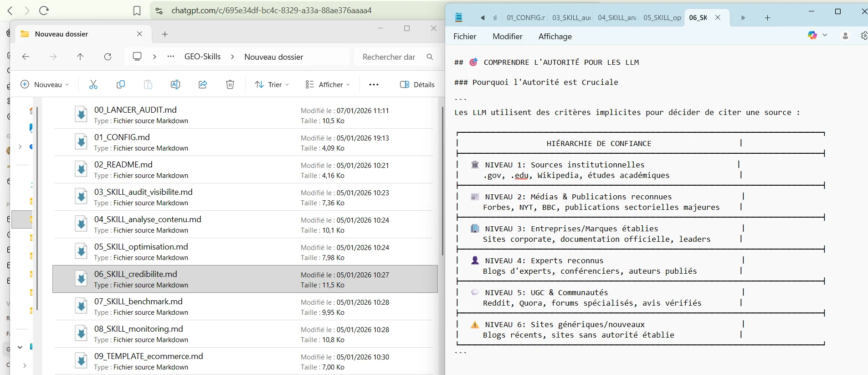
Task: Click the Copy icon in Explorer toolbar
Action: 121,84
